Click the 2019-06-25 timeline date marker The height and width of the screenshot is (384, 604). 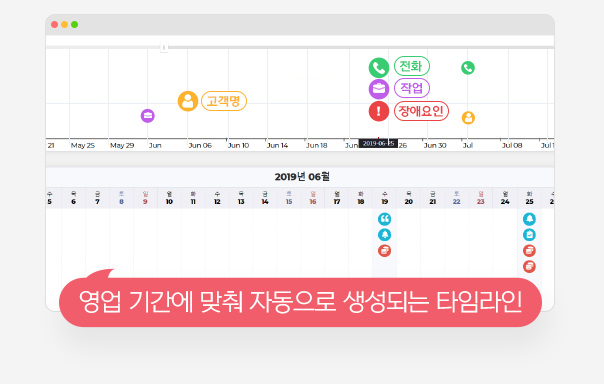pos(378,143)
